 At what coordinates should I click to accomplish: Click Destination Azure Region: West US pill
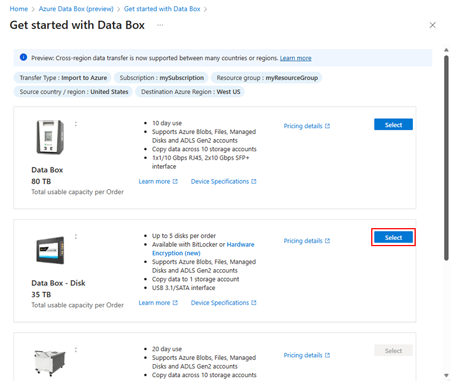click(x=190, y=92)
